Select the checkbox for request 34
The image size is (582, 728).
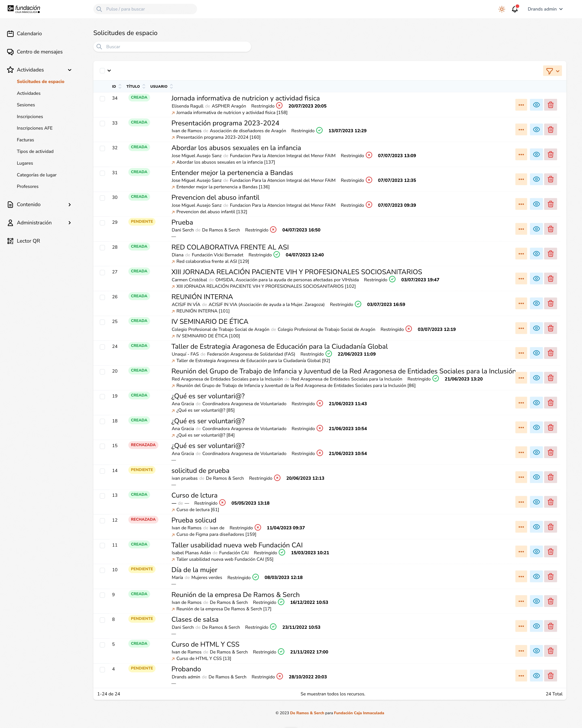[102, 99]
